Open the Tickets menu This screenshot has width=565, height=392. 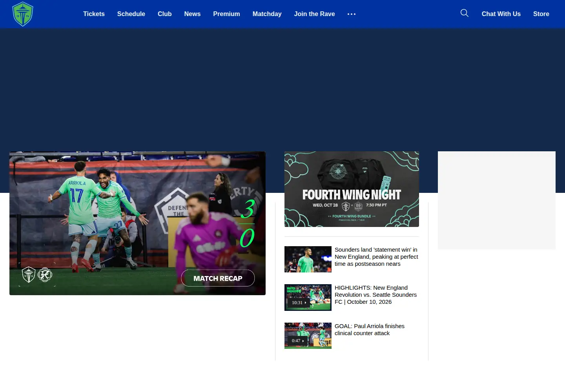click(94, 14)
